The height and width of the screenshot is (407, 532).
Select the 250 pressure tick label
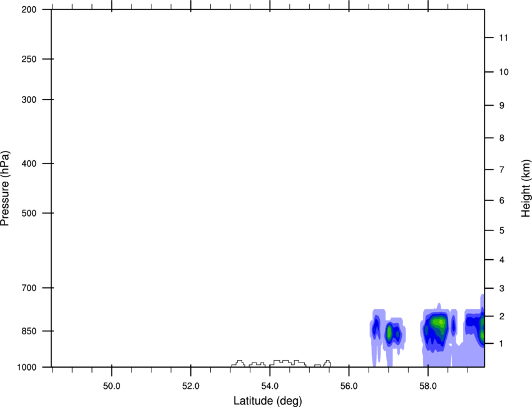tap(29, 59)
